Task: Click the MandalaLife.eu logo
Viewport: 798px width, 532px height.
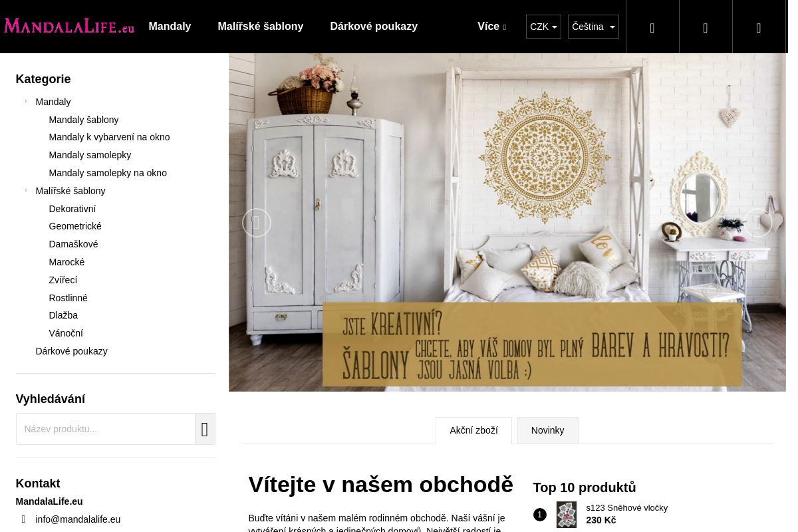Action: tap(69, 26)
